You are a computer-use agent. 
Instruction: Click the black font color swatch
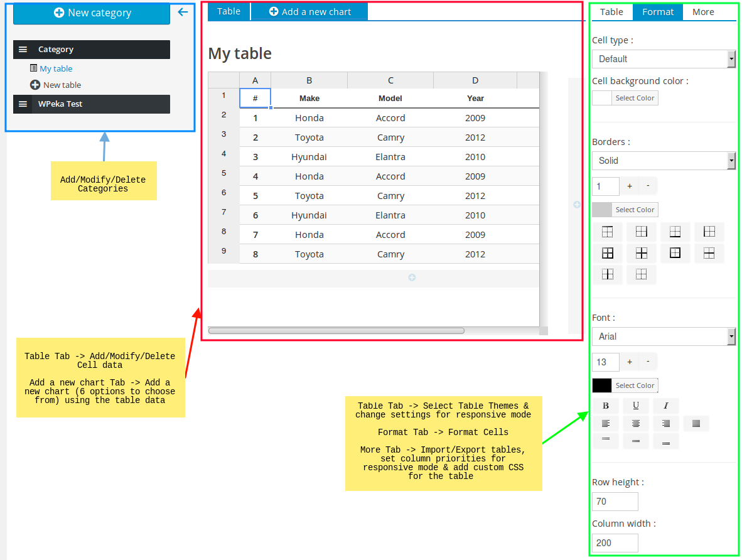coord(601,385)
